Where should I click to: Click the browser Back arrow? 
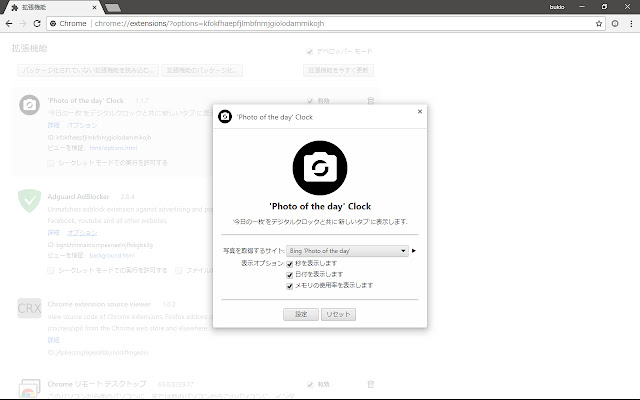click(9, 24)
